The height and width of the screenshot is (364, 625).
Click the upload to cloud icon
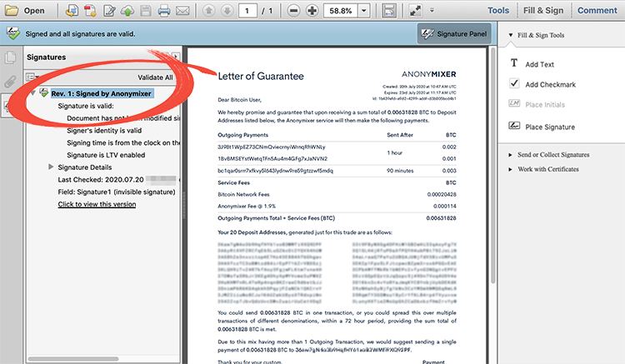tap(127, 11)
